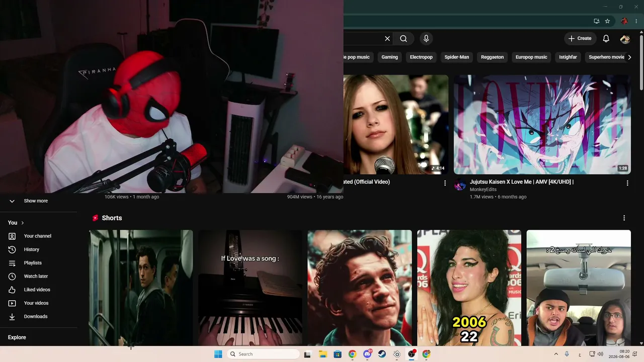Click the Create button
The image size is (644, 362).
pos(580,39)
